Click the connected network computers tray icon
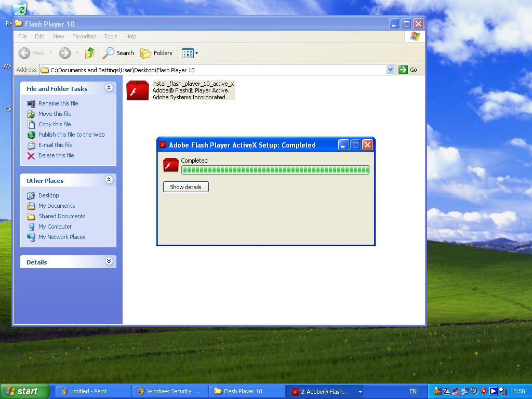 pos(465,391)
